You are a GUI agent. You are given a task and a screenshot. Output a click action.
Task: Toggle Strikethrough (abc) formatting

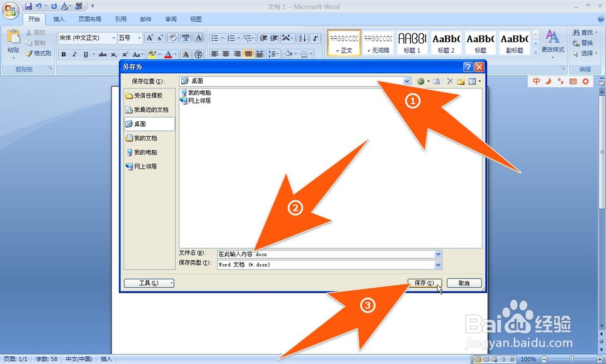(x=102, y=55)
